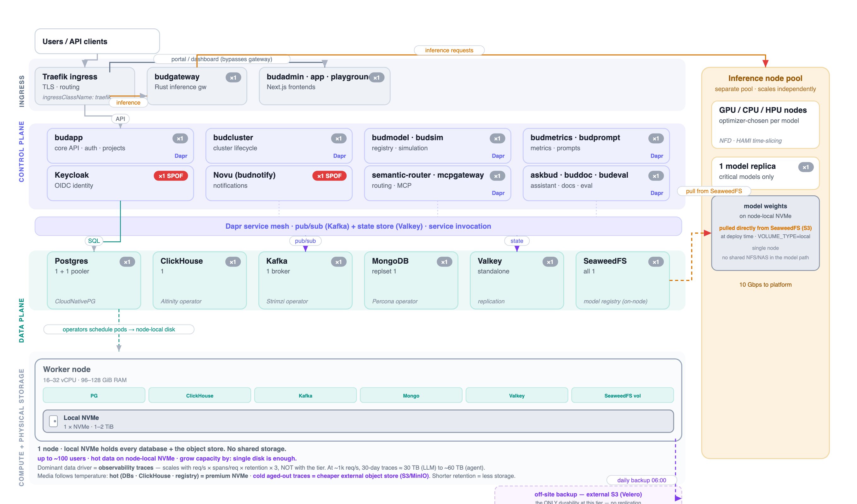Select the budadmin app playground card

pos(325,86)
